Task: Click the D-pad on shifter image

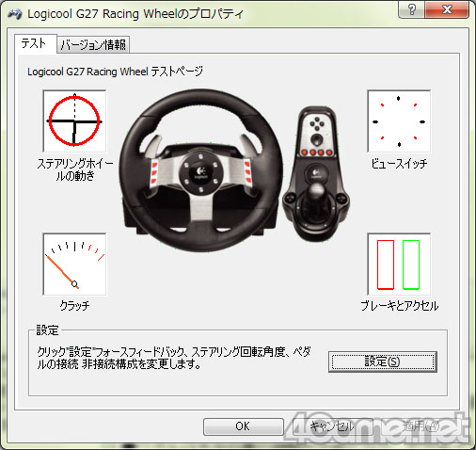Action: pos(317,124)
